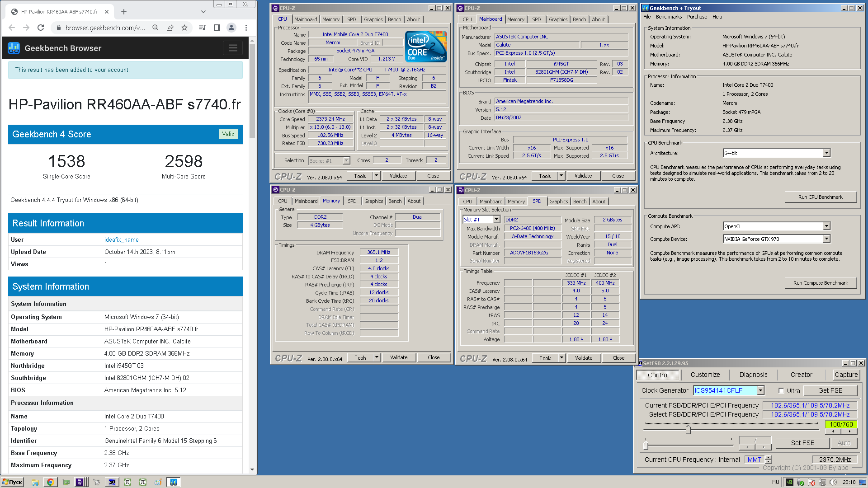Click Capture button in SetFSB
868x488 pixels.
click(846, 375)
